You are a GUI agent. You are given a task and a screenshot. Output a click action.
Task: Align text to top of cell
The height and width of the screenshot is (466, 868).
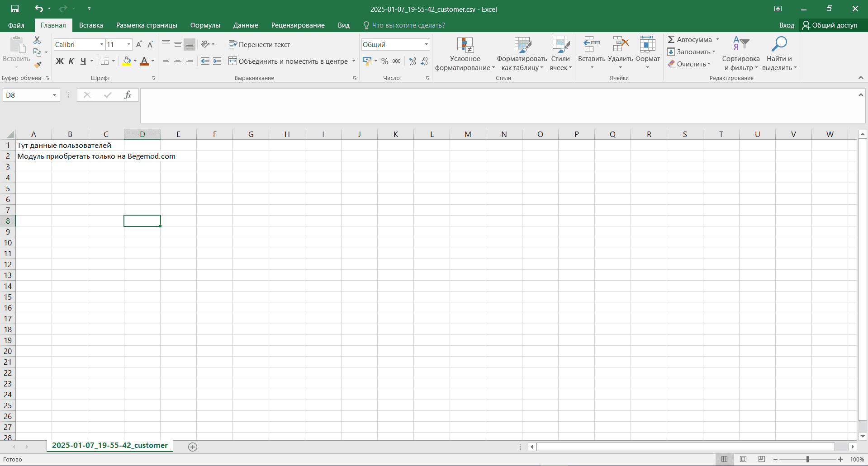point(166,44)
